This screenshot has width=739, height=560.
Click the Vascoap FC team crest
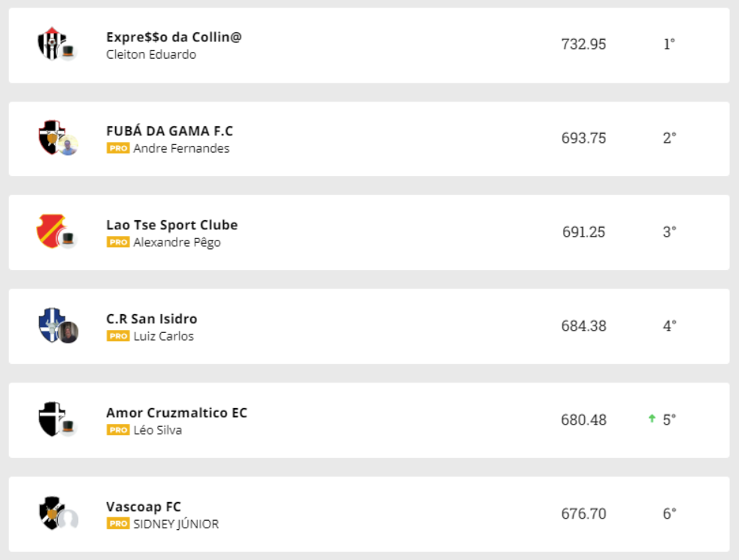[x=51, y=513]
